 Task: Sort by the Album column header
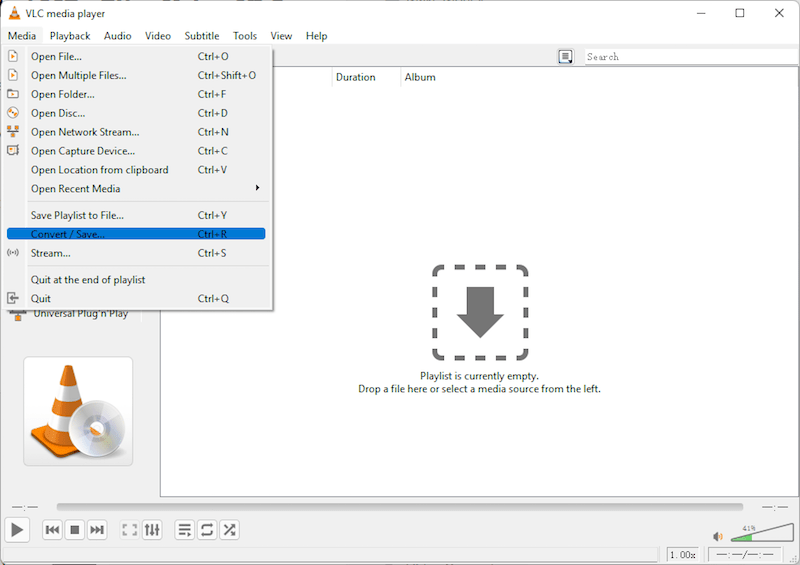(x=420, y=77)
